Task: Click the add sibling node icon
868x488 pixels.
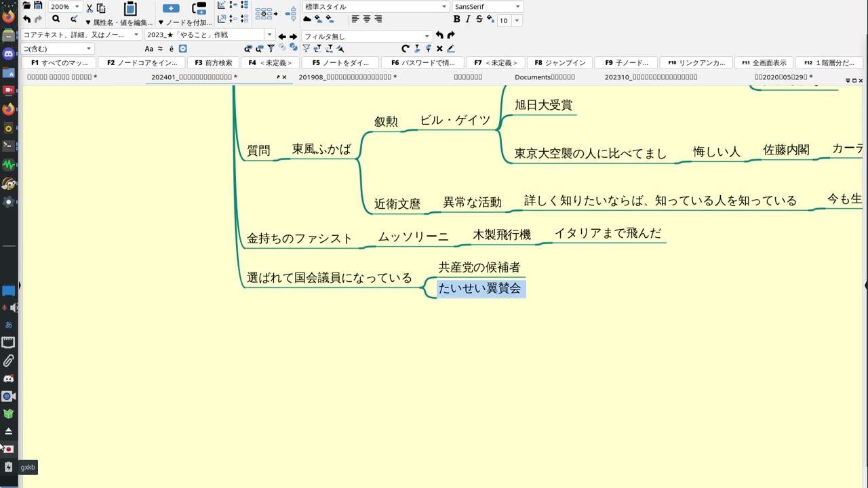Action: 199,8
